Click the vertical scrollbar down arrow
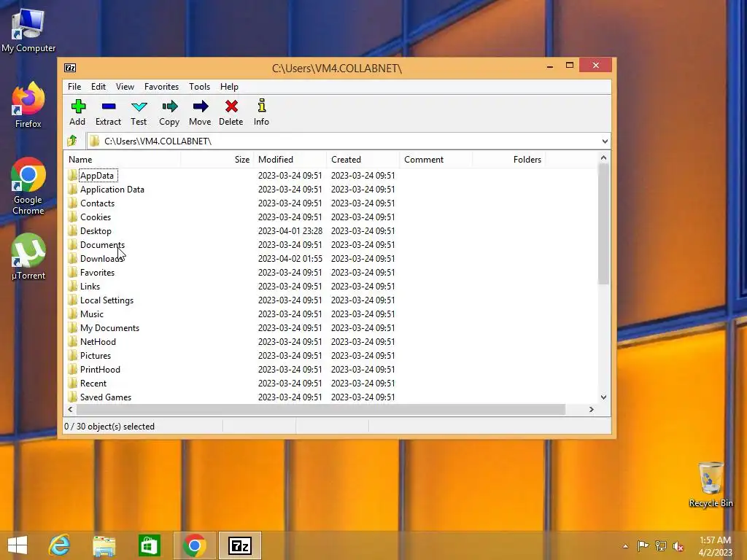The width and height of the screenshot is (747, 560). pyautogui.click(x=603, y=397)
